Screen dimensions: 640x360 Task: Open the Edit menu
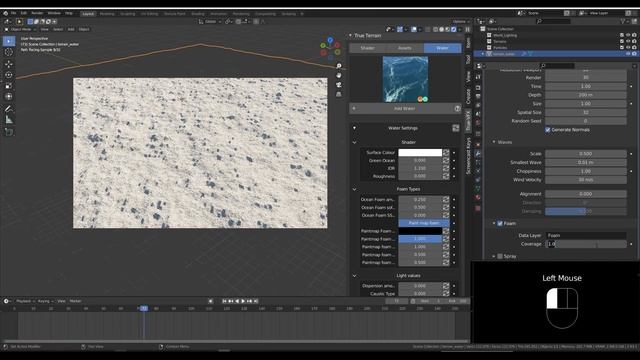coord(24,13)
